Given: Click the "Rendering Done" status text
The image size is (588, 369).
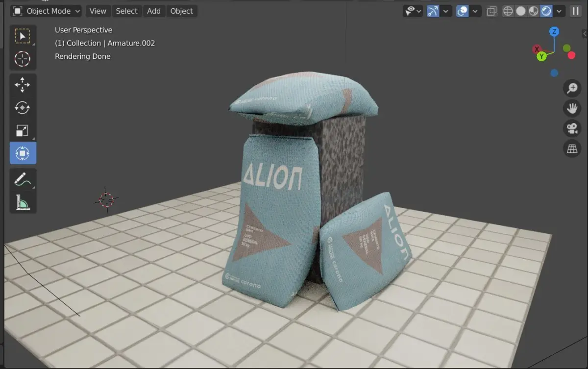Looking at the screenshot, I should click(x=83, y=56).
